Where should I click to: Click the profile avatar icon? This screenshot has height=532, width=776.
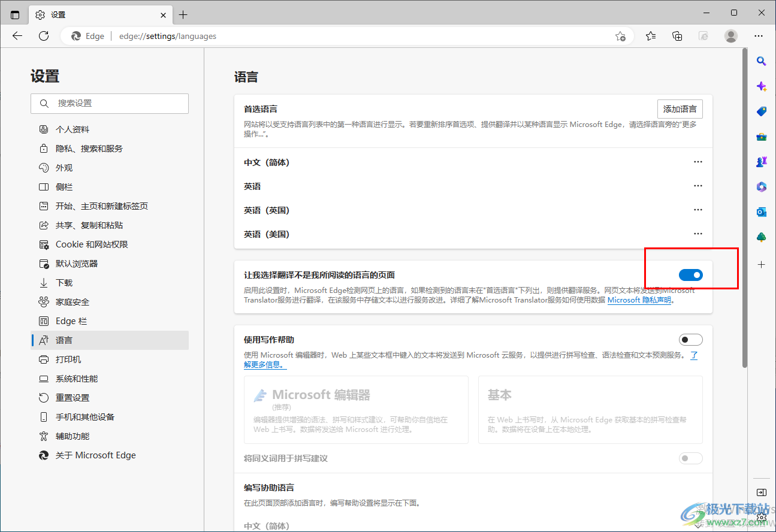tap(731, 36)
